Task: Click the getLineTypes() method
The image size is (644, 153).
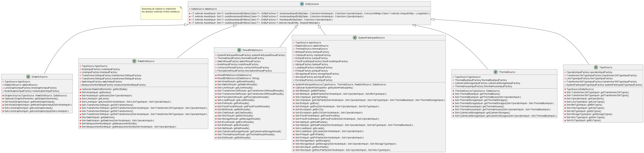Action: (586, 102)
